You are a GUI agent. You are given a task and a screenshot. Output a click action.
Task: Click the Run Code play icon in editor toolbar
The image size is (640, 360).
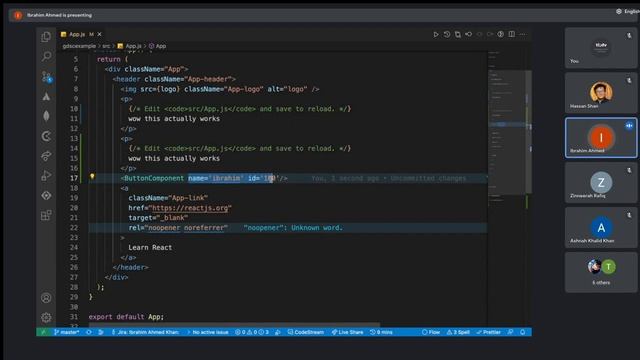coord(436,34)
